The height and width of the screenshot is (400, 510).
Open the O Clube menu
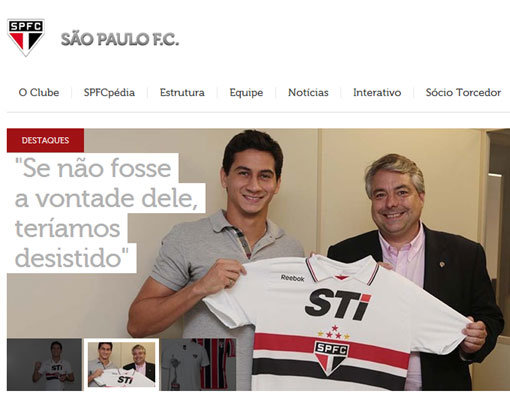tap(39, 92)
